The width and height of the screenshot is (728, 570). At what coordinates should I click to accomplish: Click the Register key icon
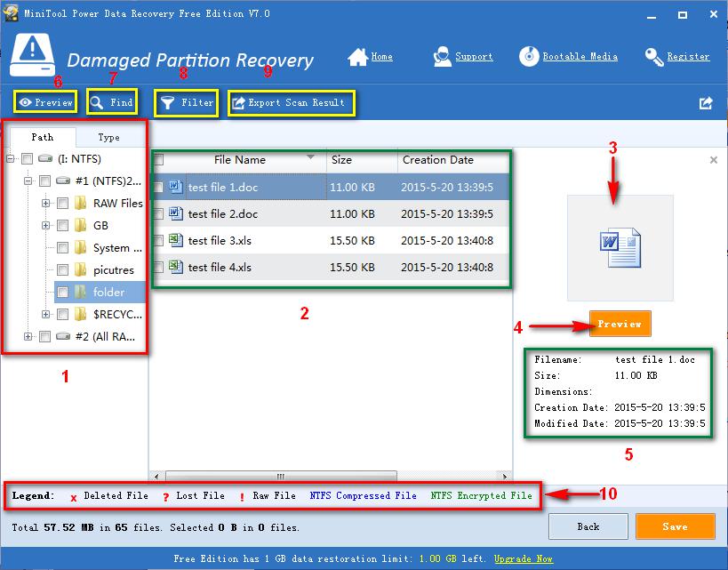[654, 57]
